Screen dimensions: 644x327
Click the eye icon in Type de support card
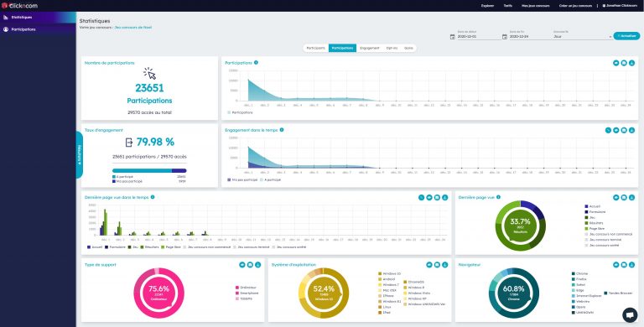point(242,265)
